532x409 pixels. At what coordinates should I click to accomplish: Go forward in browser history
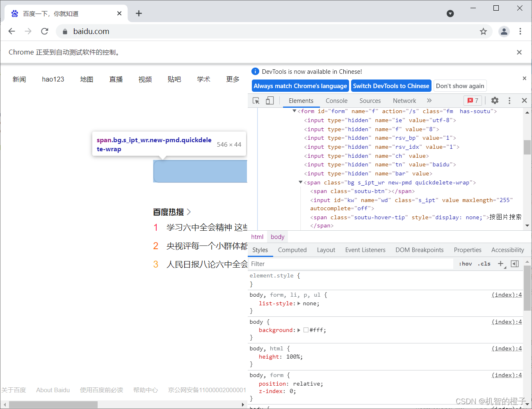pos(28,32)
